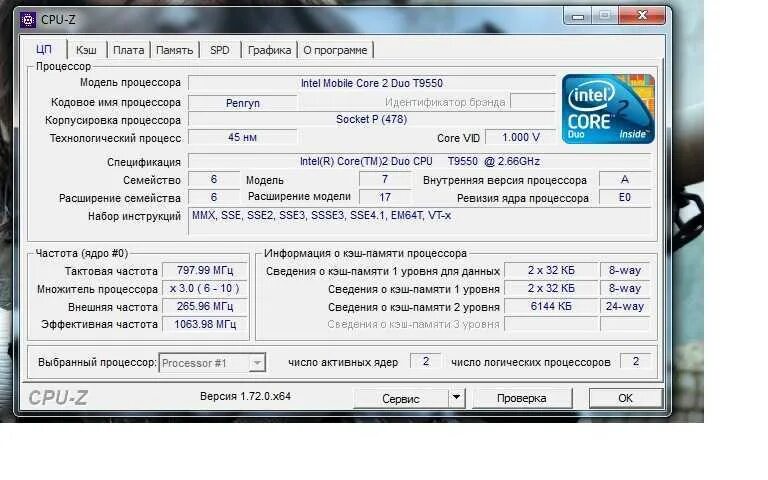Click the Версия 1.72.0.x64 text
The height and width of the screenshot is (480, 768).
(x=245, y=396)
